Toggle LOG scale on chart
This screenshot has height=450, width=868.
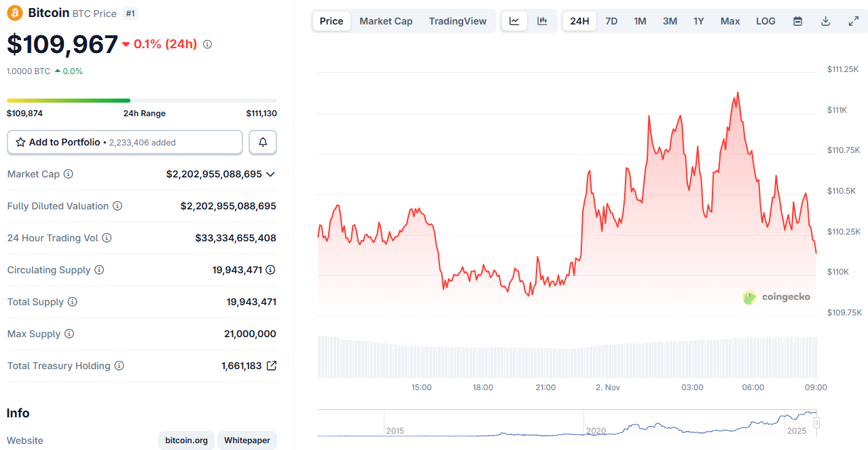pyautogui.click(x=765, y=21)
